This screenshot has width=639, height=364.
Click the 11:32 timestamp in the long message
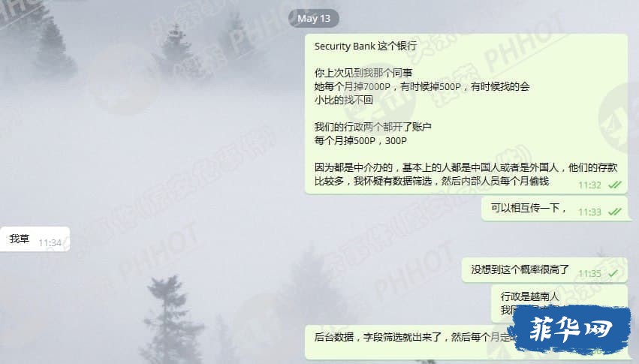click(589, 185)
